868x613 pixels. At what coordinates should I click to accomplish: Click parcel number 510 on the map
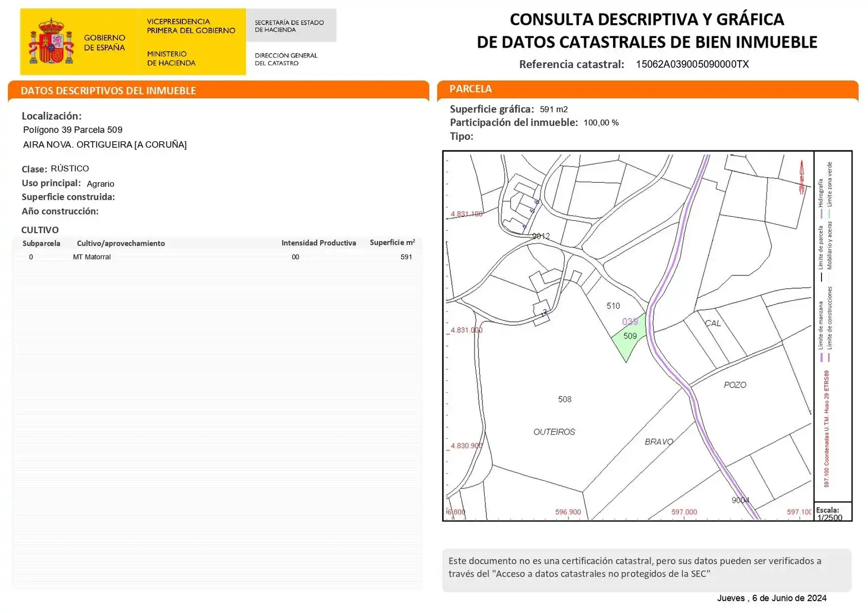point(613,306)
